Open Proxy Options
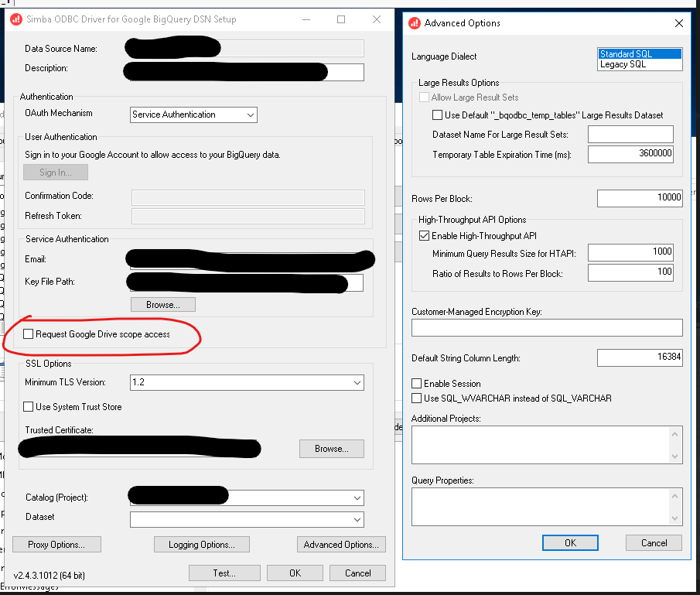 coord(56,544)
